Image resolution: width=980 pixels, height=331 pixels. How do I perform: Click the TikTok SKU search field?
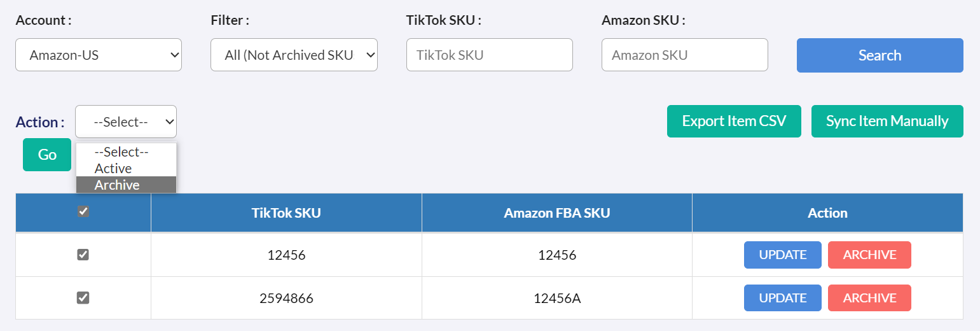click(x=489, y=55)
